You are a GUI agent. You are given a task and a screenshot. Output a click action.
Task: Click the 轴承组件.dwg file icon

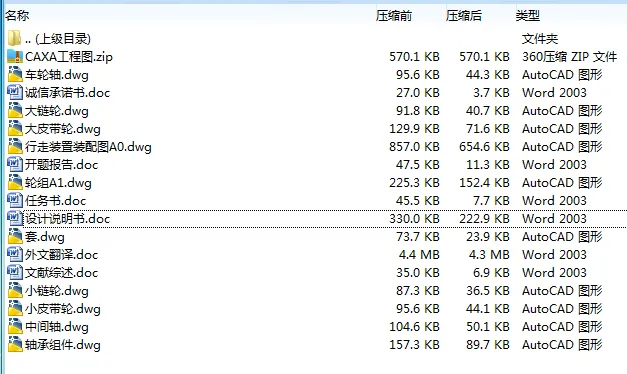pos(15,344)
